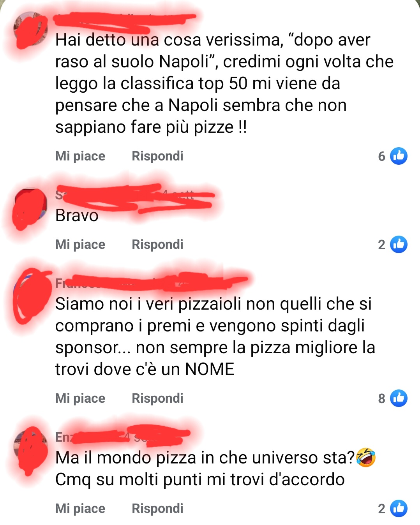Reply to the 'raso al suolo Napoli' comment
The height and width of the screenshot is (525, 420).
[x=157, y=156]
